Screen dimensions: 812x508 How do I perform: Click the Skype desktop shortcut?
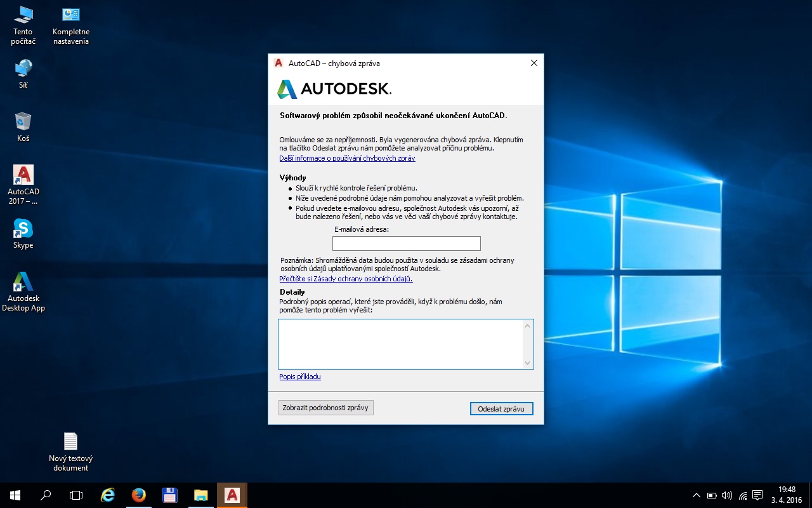[x=23, y=229]
